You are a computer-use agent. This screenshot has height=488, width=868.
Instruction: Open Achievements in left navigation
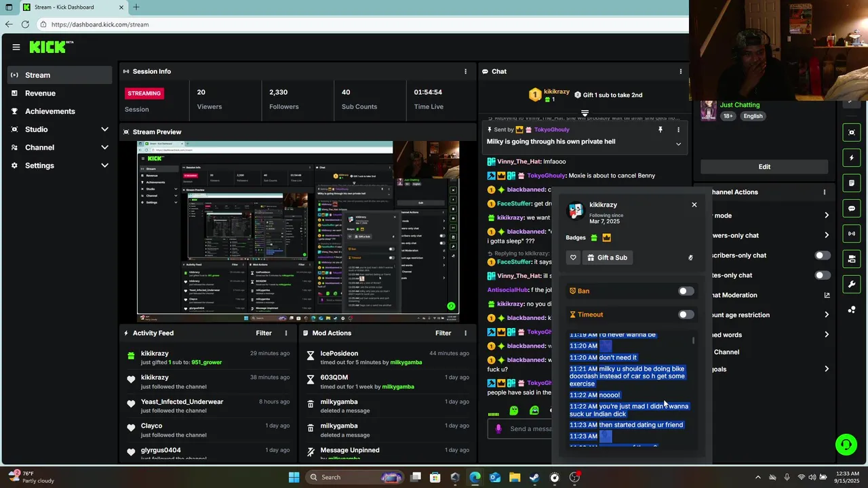[x=60, y=111]
